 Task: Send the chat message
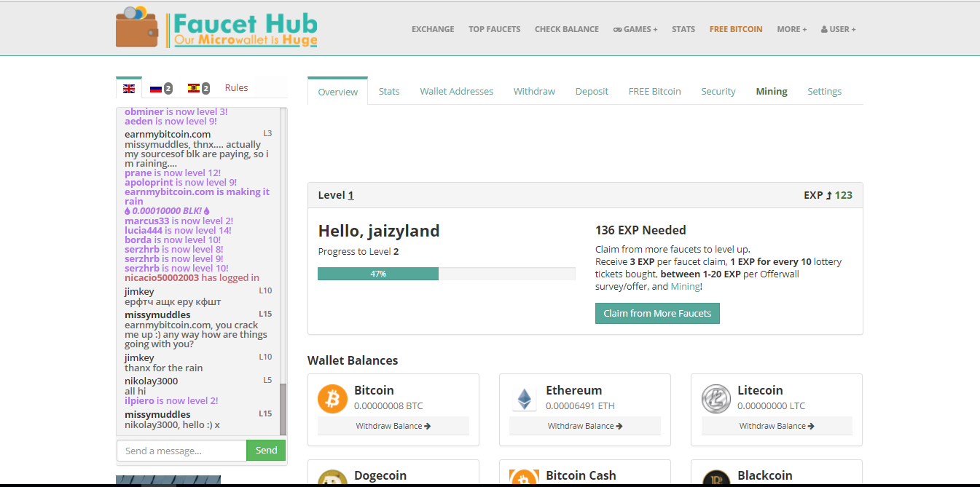coord(266,450)
